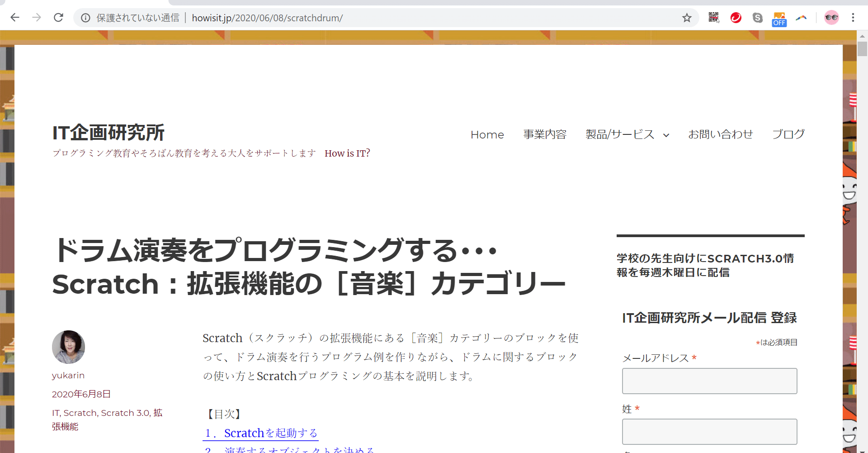Click the IT企画研究所メール配信 登録 heading

709,318
